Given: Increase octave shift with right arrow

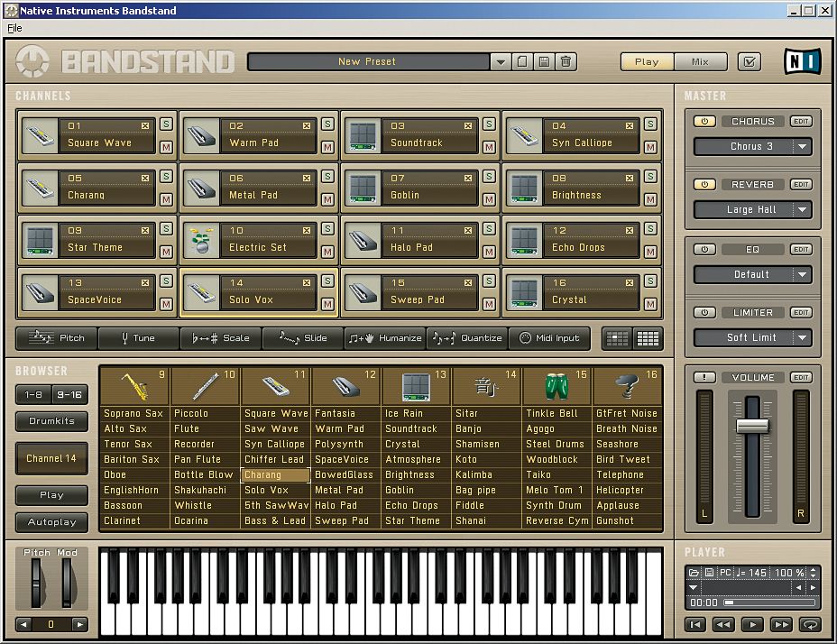Looking at the screenshot, I should point(80,624).
